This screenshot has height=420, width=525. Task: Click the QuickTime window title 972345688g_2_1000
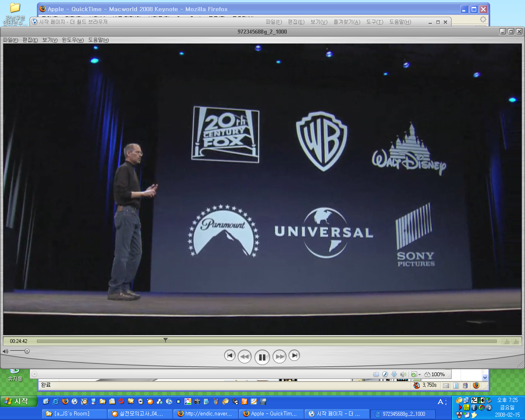click(x=262, y=32)
